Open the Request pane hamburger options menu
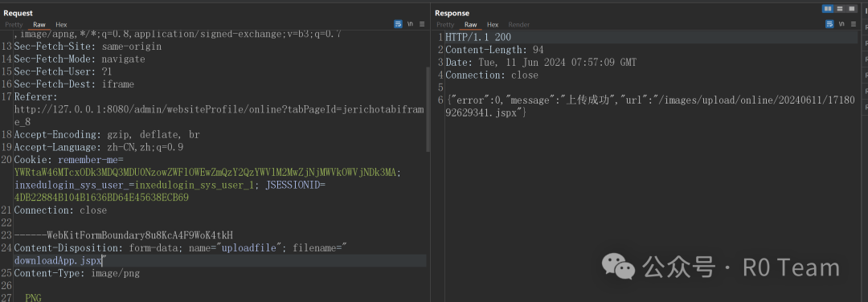This screenshot has height=302, width=868. [423, 24]
